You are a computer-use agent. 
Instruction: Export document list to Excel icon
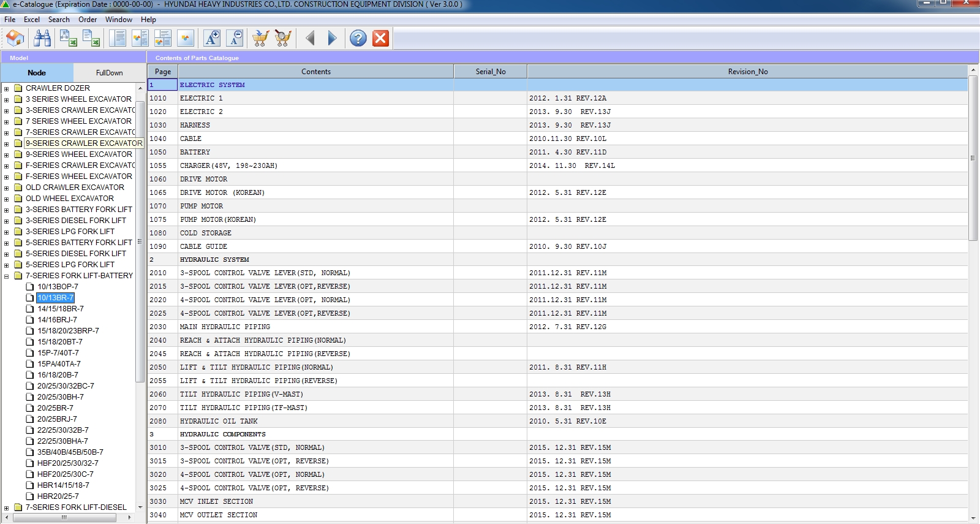pos(91,39)
